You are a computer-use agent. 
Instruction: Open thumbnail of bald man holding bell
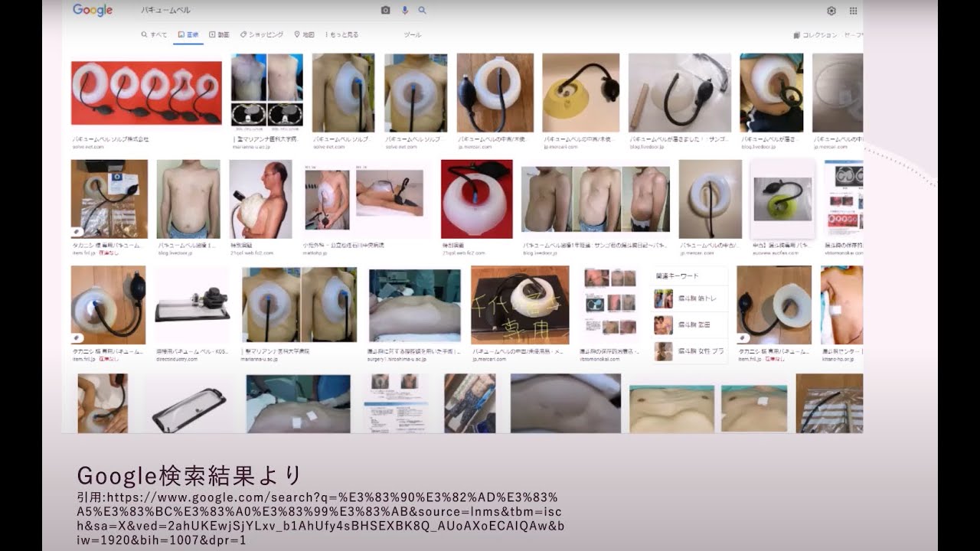[x=260, y=199]
